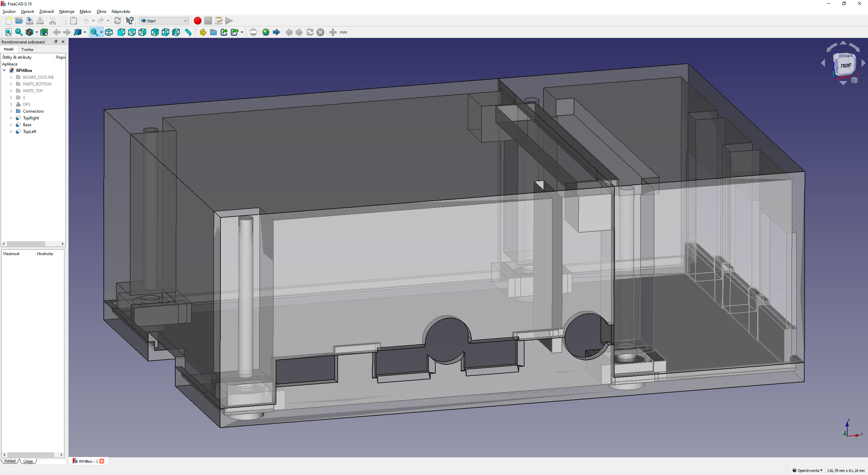Click the What's This help cursor icon

pyautogui.click(x=130, y=21)
